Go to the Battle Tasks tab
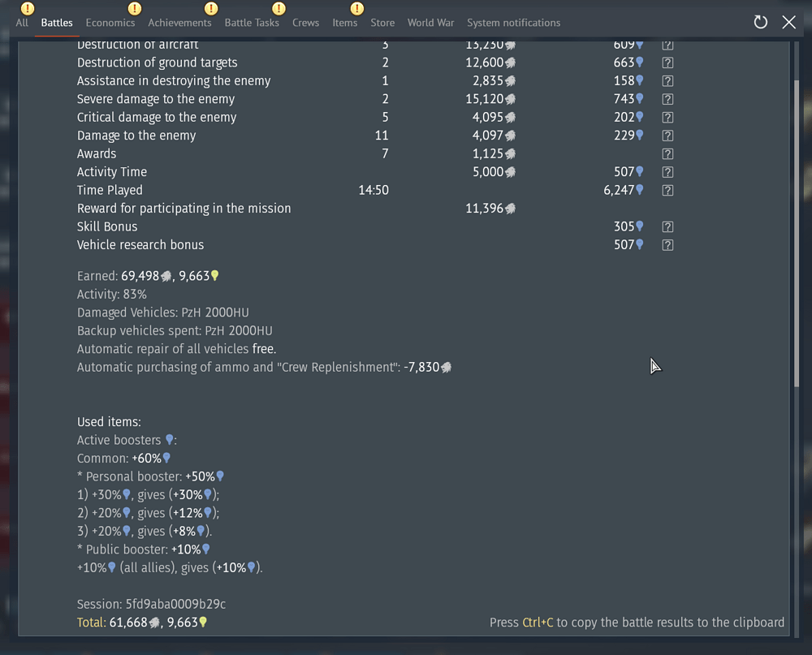Viewport: 812px width, 655px height. 252,23
